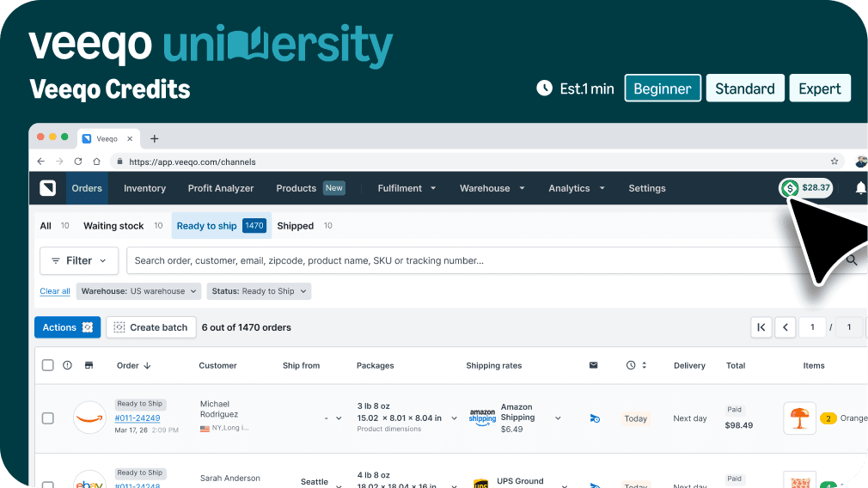This screenshot has width=868, height=488.
Task: Switch to the Shipped tab
Action: pyautogui.click(x=304, y=226)
